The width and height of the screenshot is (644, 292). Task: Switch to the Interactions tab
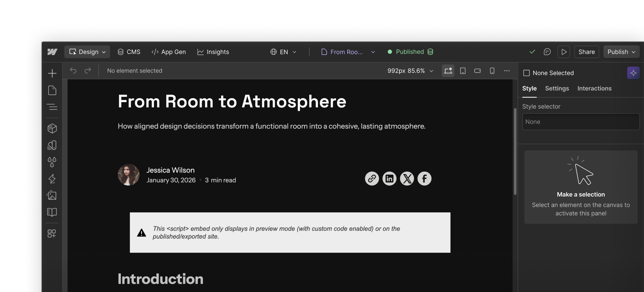(x=594, y=88)
